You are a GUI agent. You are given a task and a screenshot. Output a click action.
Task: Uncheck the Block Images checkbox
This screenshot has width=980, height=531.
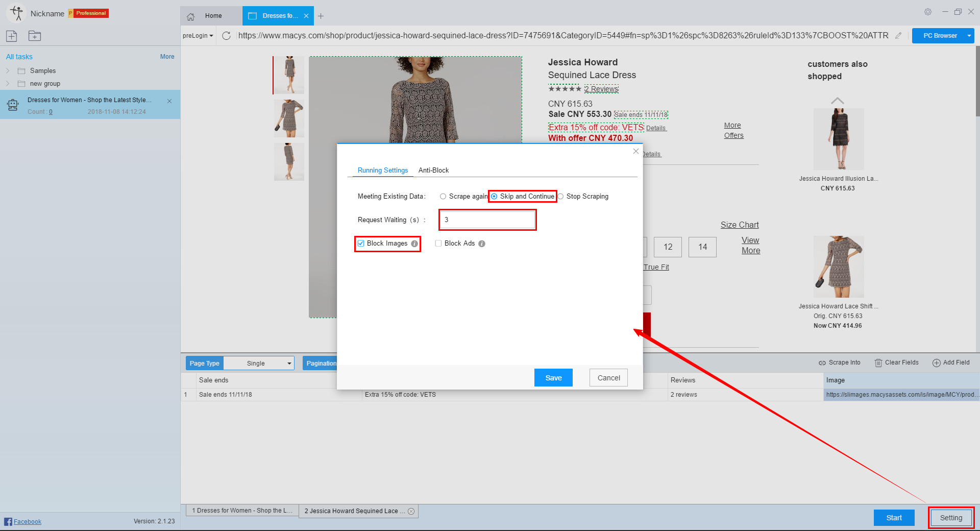tap(361, 244)
